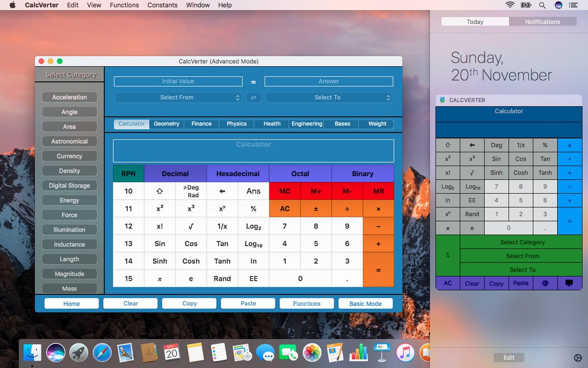588x368 pixels.
Task: Open the CalcVerter application menu
Action: 42,5
